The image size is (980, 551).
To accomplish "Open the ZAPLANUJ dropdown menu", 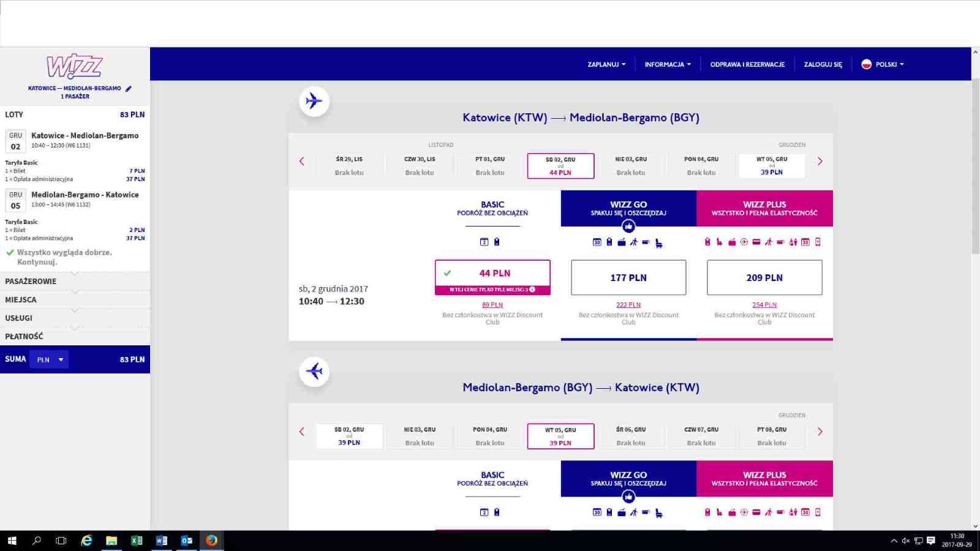I will coord(606,64).
